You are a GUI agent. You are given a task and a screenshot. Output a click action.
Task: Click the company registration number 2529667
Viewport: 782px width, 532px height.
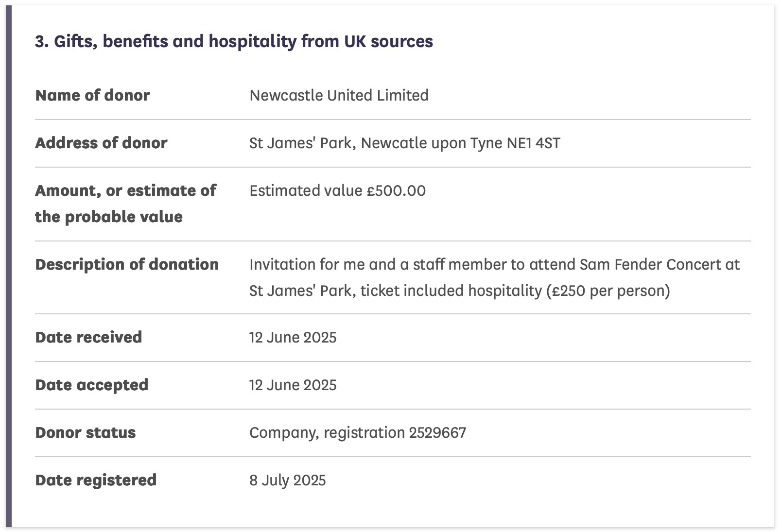tap(437, 432)
